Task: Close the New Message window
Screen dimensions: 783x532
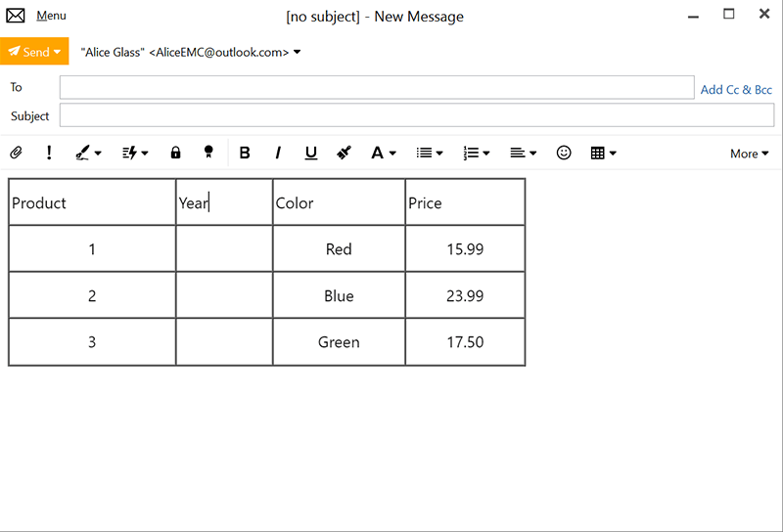Action: 764,14
